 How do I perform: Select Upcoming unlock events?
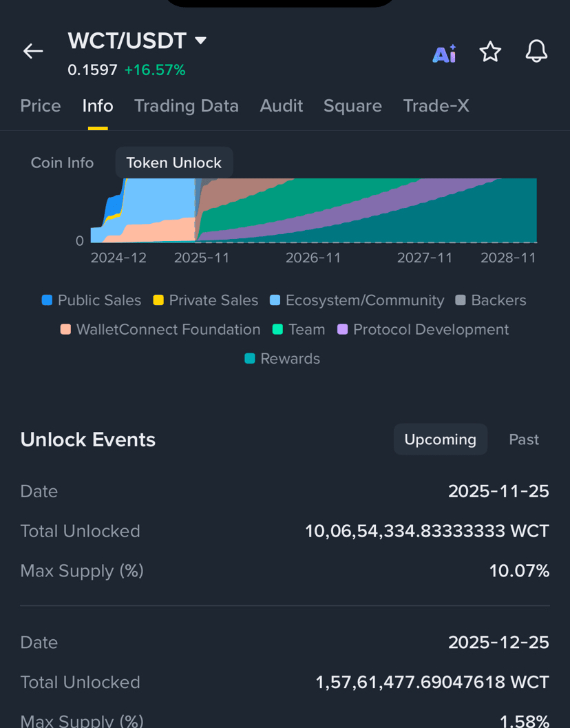(x=440, y=439)
